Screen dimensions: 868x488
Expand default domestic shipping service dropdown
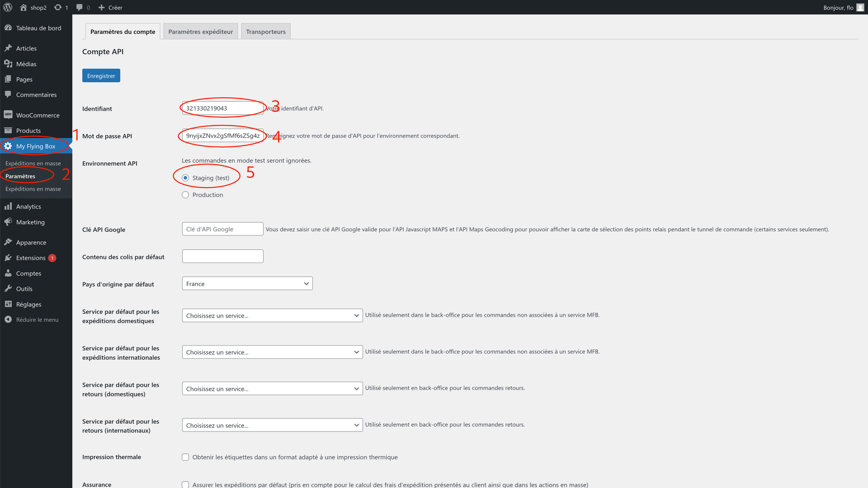pyautogui.click(x=272, y=315)
